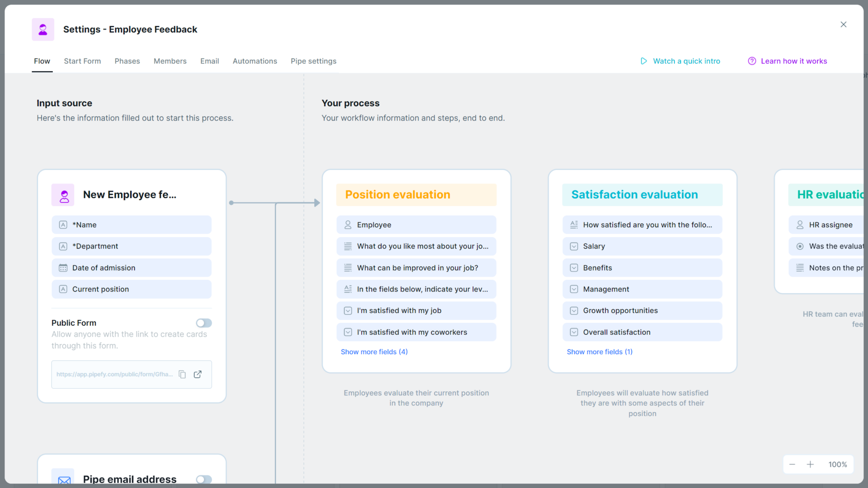Expand Show more fields under Satisfaction evaluation
Screen dimensions: 868x488
click(599, 352)
